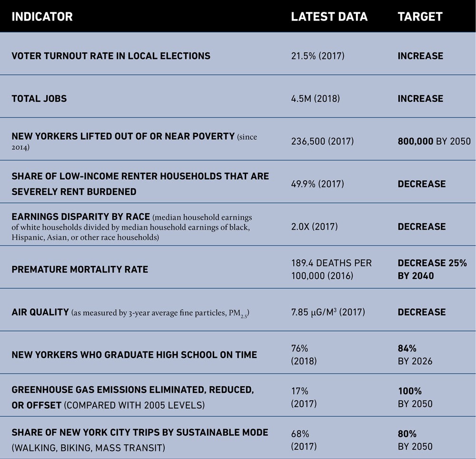Click the 2.0X (2017) earnings disparity value
This screenshot has width=476, height=459.
314,227
